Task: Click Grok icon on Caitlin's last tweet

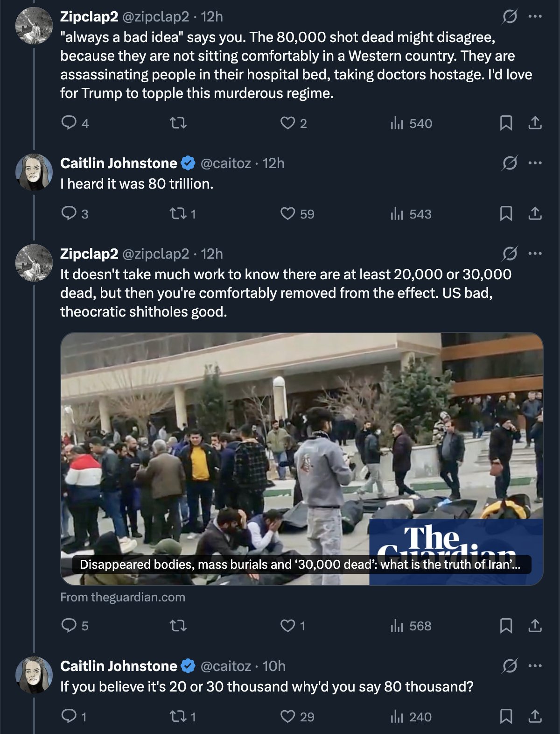Action: tap(509, 666)
